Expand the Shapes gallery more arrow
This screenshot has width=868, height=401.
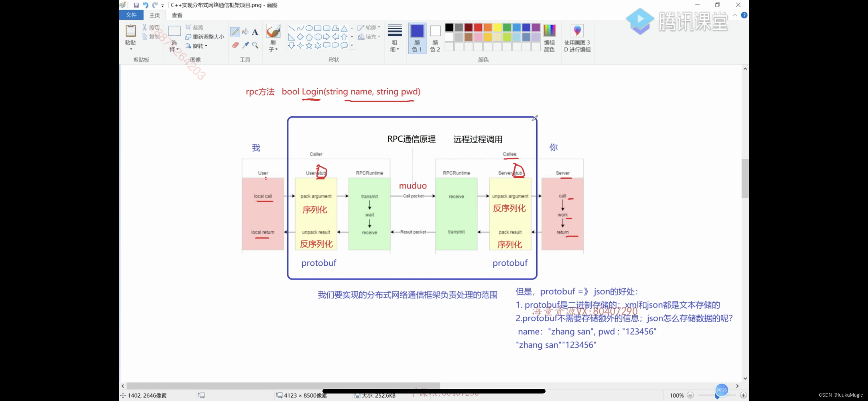click(352, 45)
